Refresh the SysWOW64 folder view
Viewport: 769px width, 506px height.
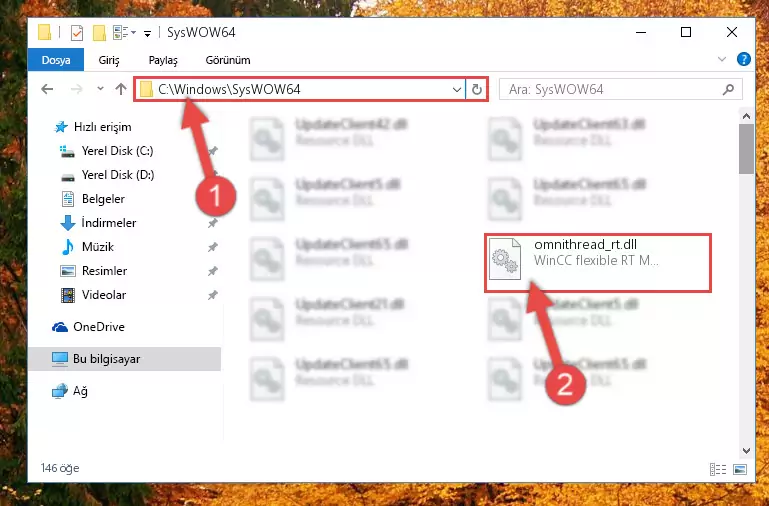click(x=476, y=89)
